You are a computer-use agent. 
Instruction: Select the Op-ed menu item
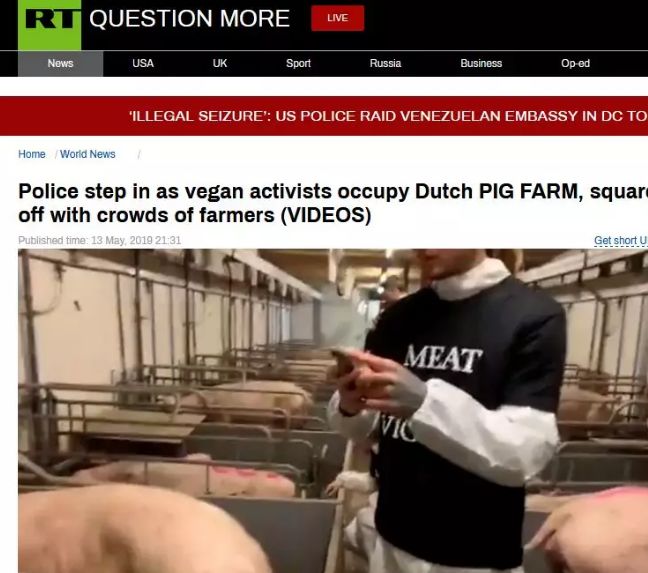(x=575, y=63)
